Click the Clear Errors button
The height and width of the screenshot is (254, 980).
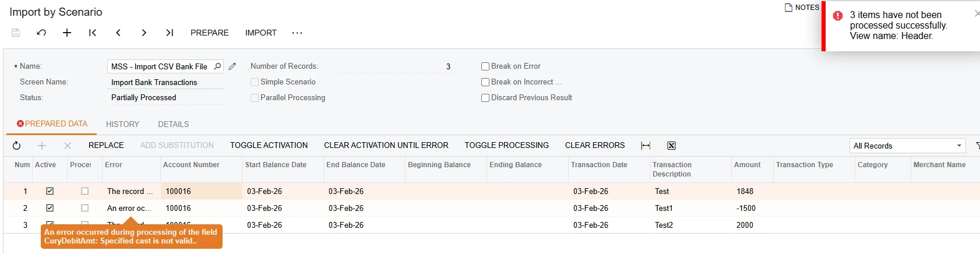point(594,145)
